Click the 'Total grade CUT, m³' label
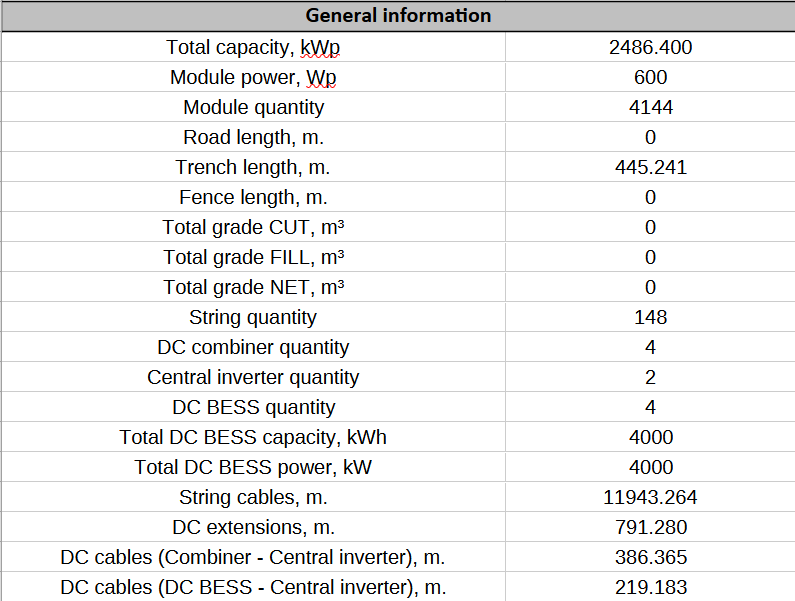795x601 pixels. tap(254, 227)
